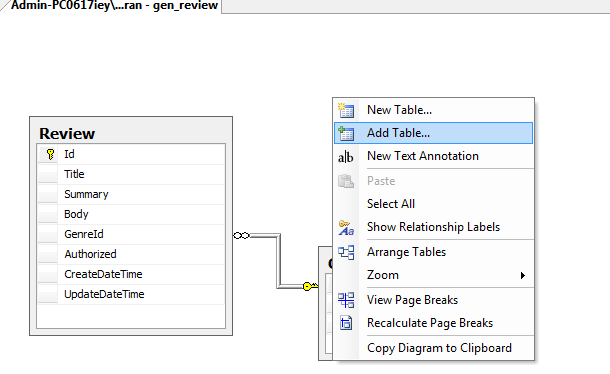Choose View Page Breaks menu entry
The height and width of the screenshot is (374, 610).
point(433,300)
